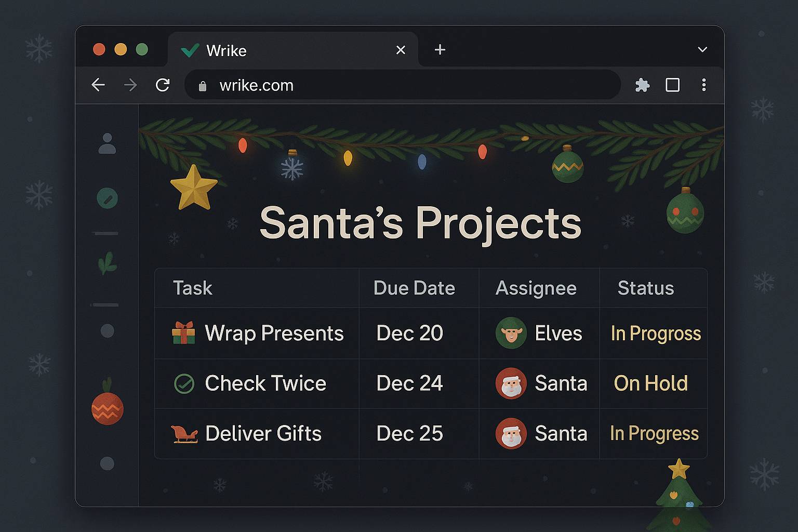Sort by the Status column header

click(x=646, y=288)
